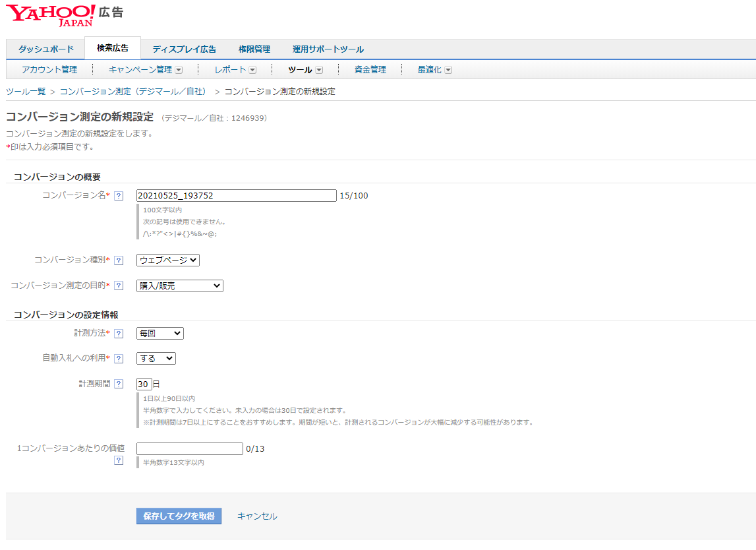Go to 資金管理 submenu
756x550 pixels.
370,70
